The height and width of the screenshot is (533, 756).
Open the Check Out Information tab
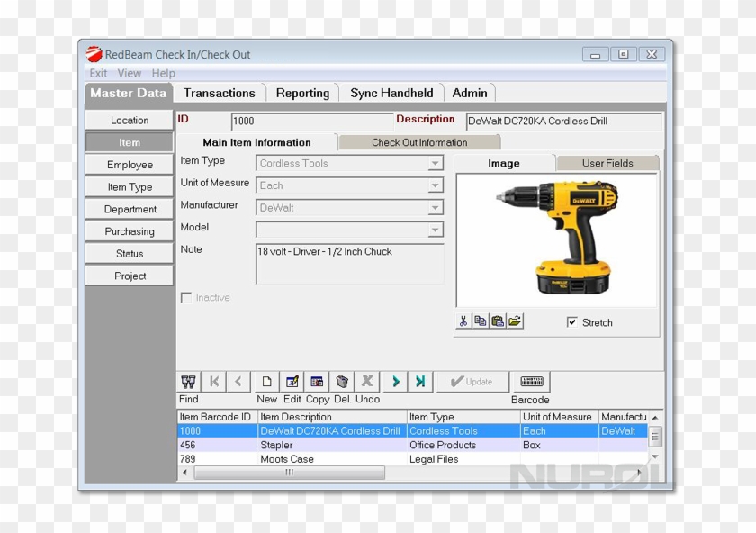click(x=419, y=142)
